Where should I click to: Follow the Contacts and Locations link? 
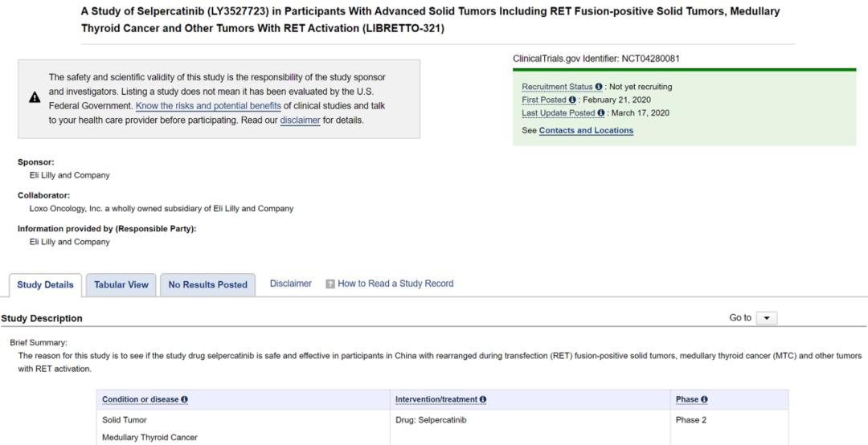pos(586,130)
